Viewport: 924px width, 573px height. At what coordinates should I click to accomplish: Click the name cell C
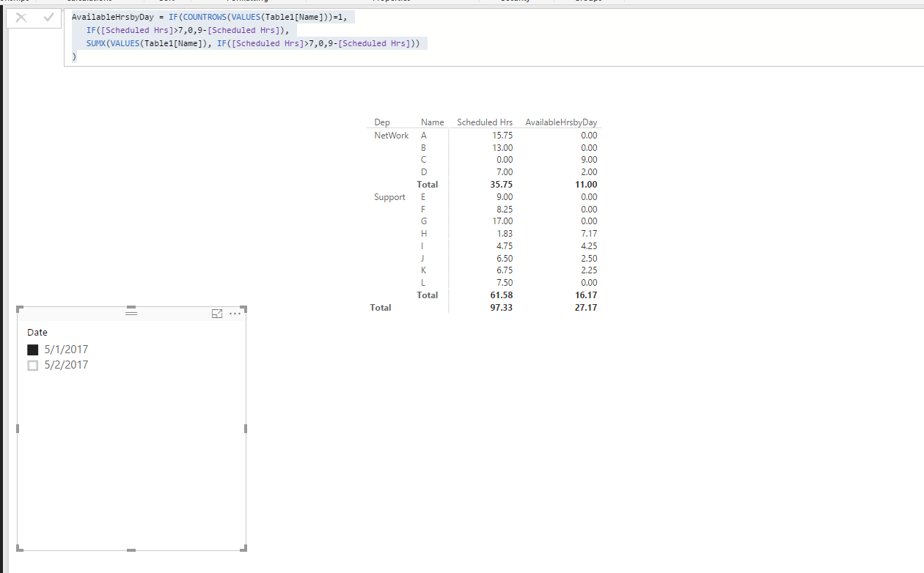point(424,160)
